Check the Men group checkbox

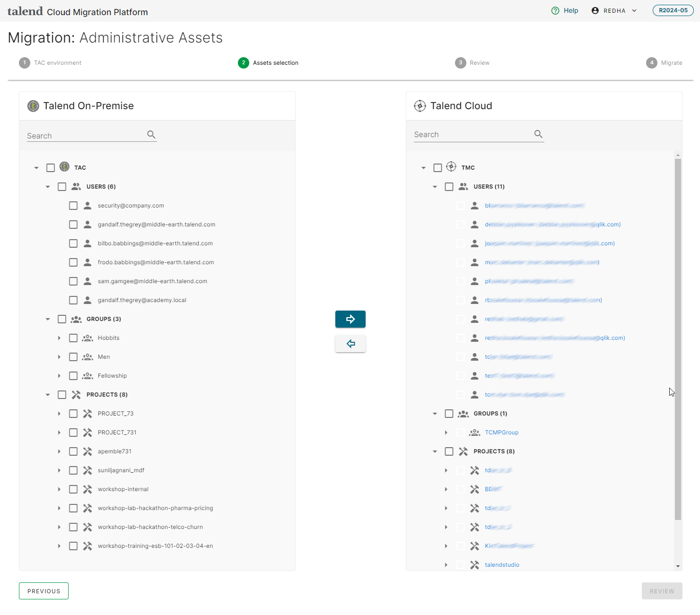[73, 357]
